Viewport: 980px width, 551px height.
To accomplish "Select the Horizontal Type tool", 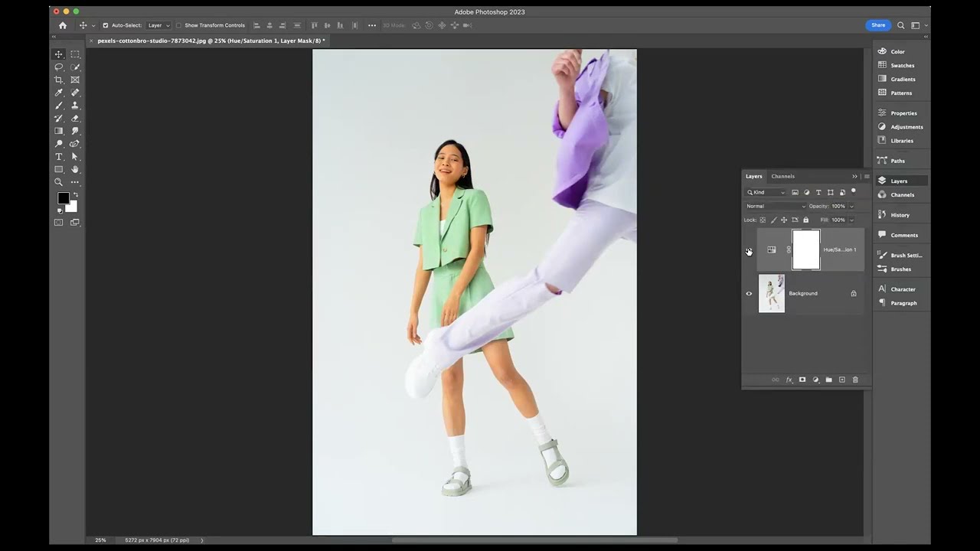I will (x=58, y=157).
